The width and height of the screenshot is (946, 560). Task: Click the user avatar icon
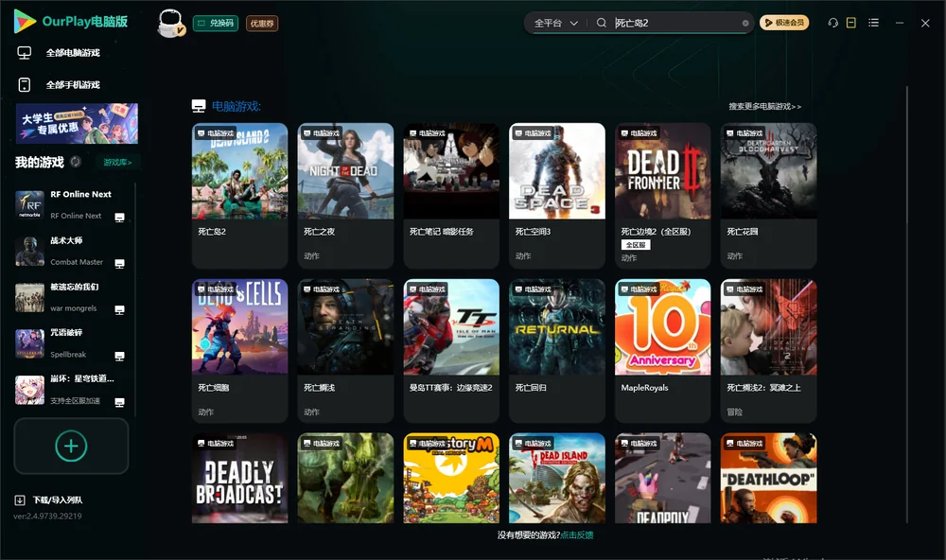tap(170, 24)
